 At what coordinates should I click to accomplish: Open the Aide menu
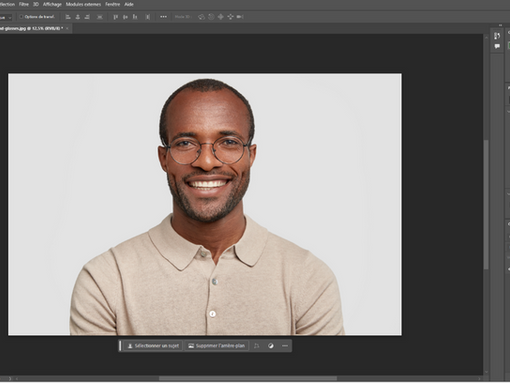pos(129,4)
